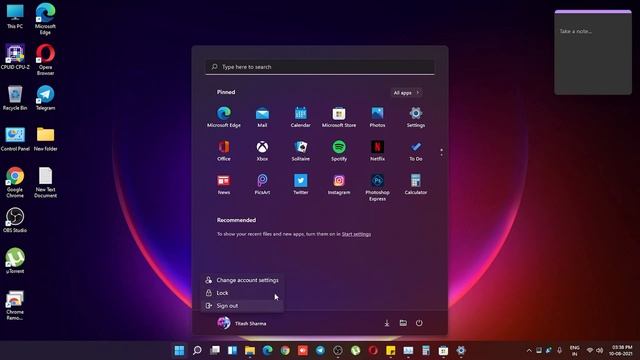Launch Photoshop Express
640x360 pixels.
[377, 187]
